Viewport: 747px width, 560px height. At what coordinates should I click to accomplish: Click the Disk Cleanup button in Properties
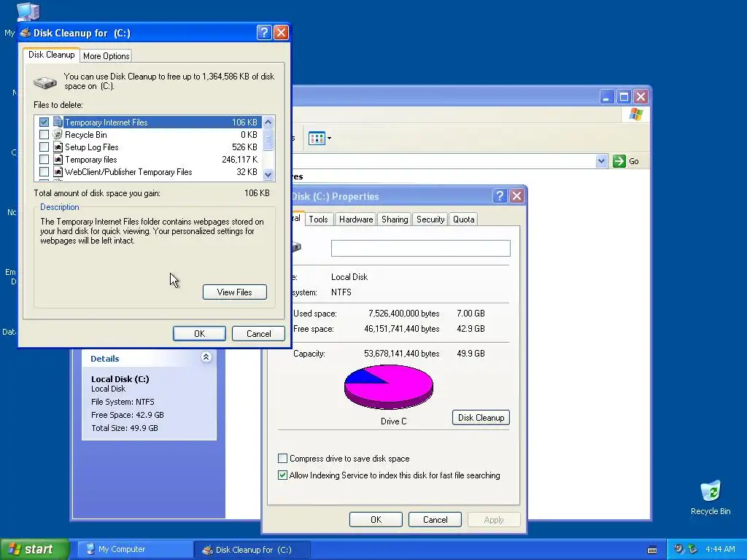[x=481, y=418]
